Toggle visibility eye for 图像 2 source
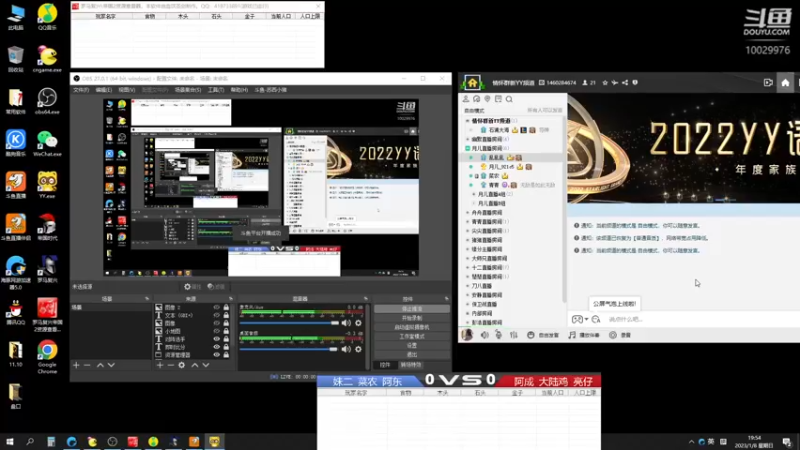The image size is (800, 450). click(217, 308)
